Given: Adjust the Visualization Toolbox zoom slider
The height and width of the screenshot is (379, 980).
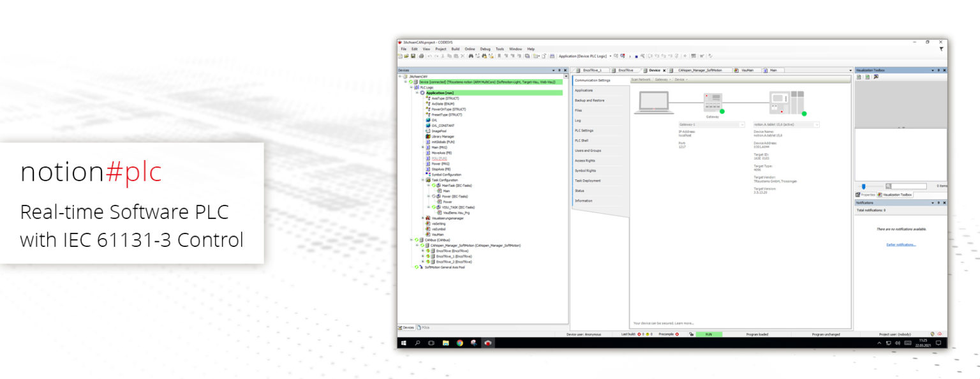Looking at the screenshot, I should pyautogui.click(x=864, y=186).
